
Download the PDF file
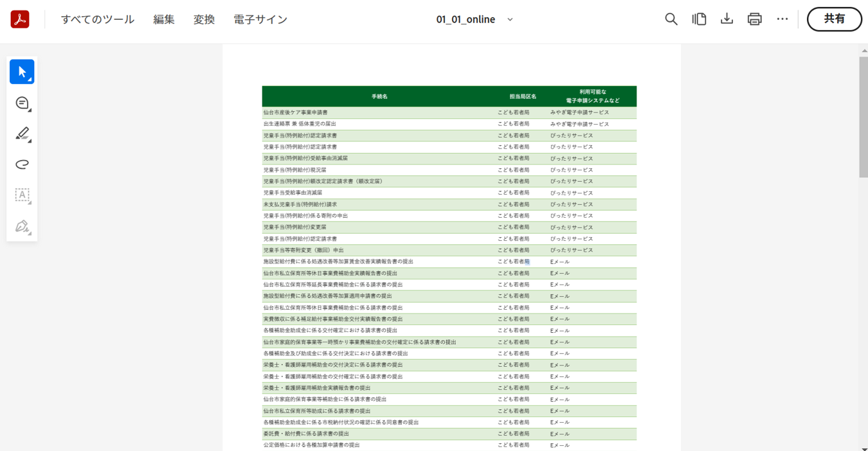click(x=727, y=19)
